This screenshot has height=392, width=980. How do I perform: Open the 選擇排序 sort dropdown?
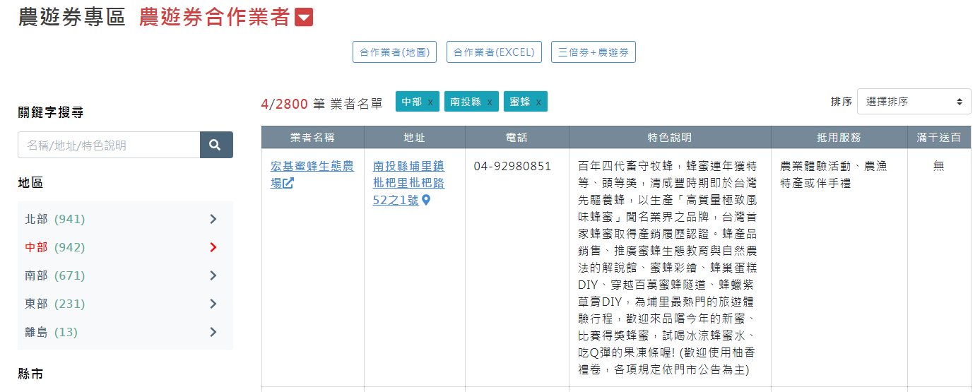pos(914,102)
